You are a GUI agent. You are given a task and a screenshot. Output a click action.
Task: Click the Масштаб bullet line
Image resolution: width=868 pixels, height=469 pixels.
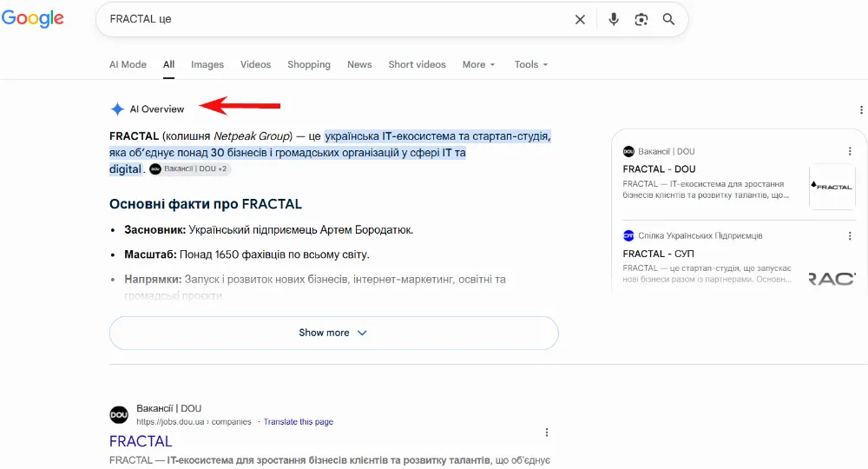coord(247,254)
